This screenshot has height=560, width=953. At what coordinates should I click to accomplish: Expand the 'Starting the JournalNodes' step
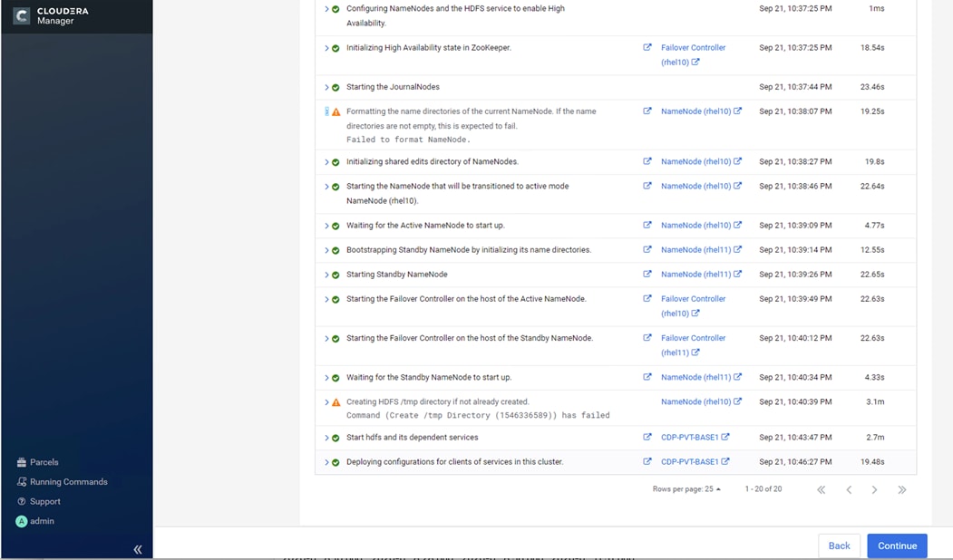point(326,88)
